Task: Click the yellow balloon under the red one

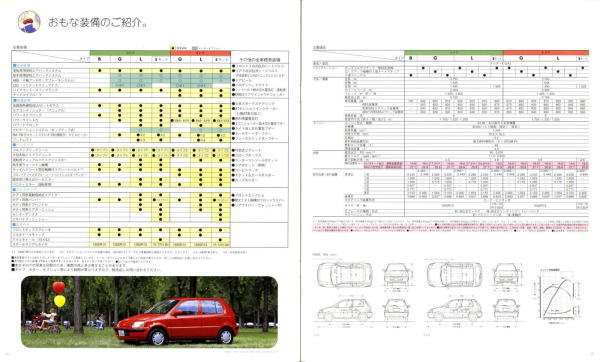Action: (60, 301)
